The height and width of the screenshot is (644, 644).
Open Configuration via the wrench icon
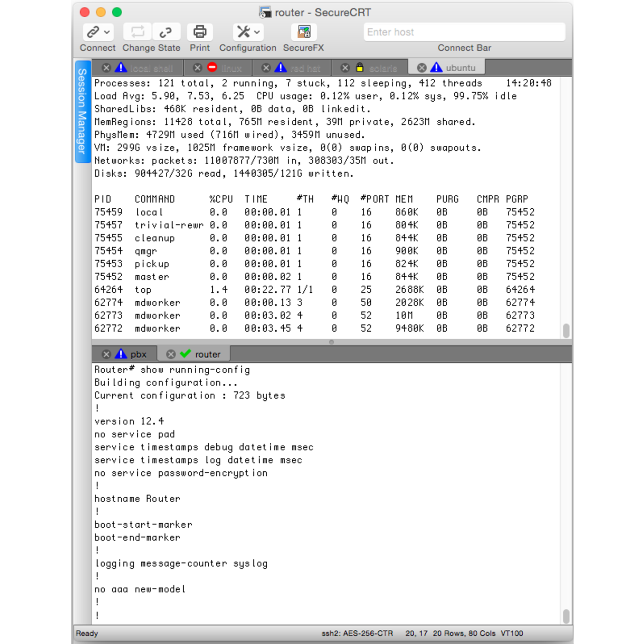pyautogui.click(x=244, y=32)
